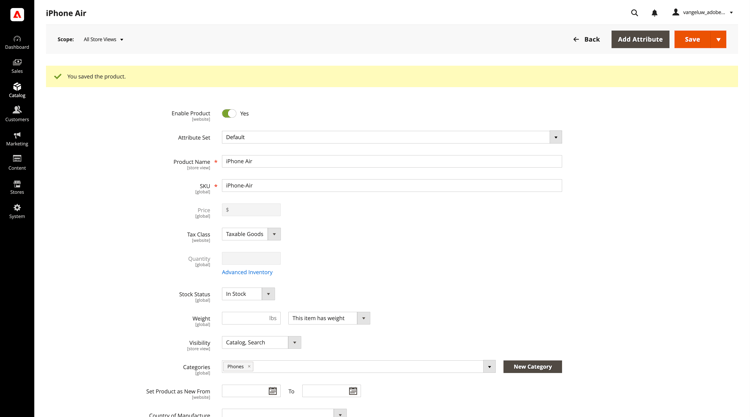Click the Adobe Commerce logo icon
This screenshot has width=750, height=417.
click(17, 15)
